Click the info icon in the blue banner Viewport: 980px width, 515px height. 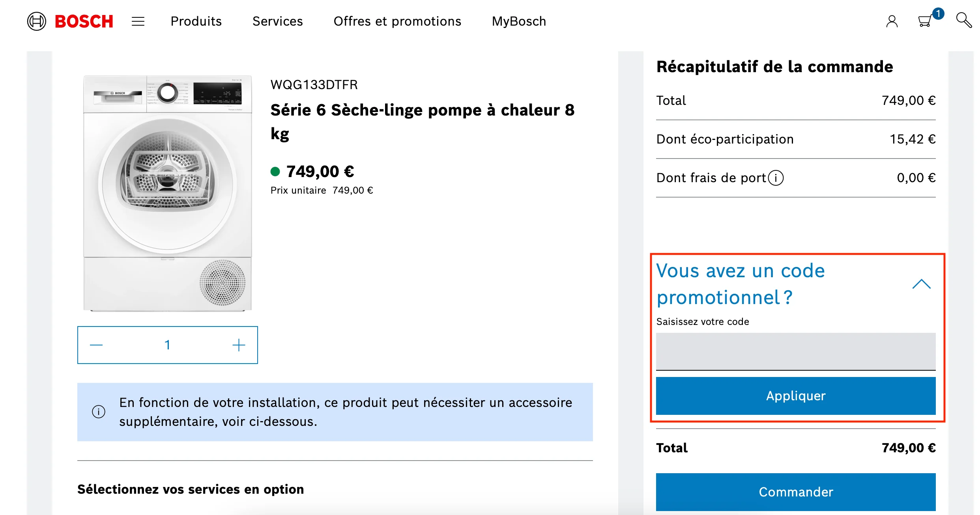tap(99, 411)
